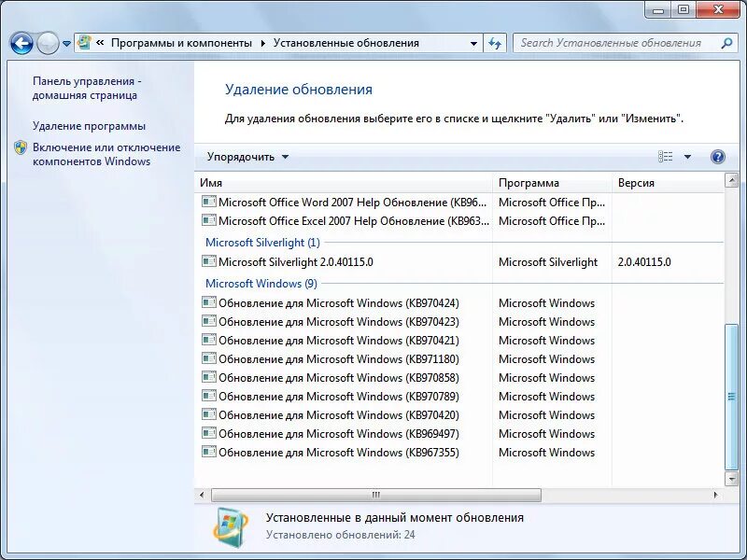Click the vertical scrollbar up arrow

point(731,180)
